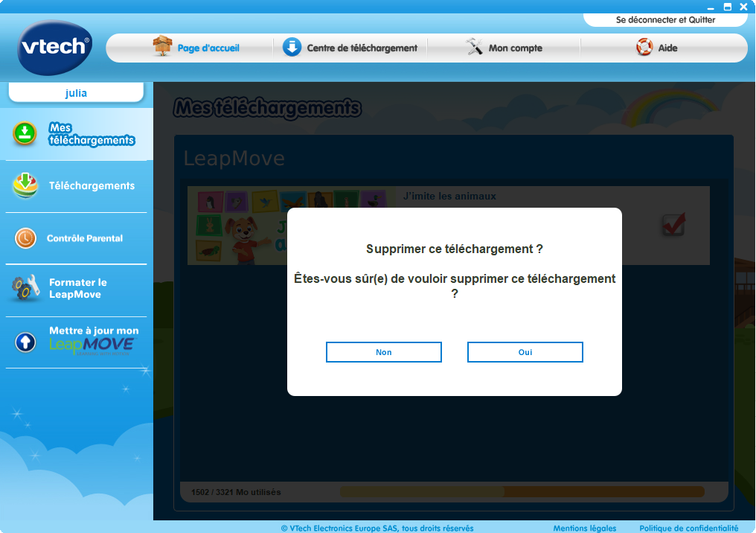
Task: Click the Téléchargements stacked discs icon
Action: coord(25,185)
